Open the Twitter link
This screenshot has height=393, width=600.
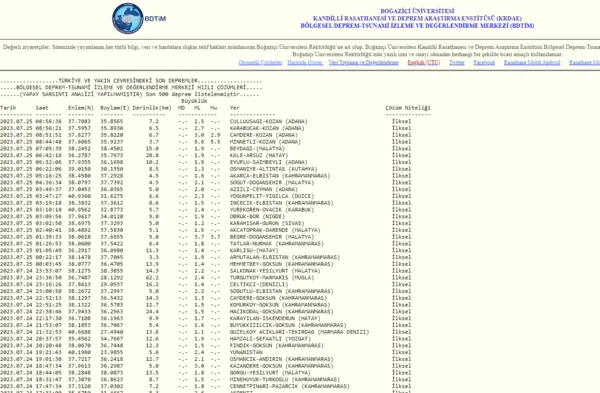(x=457, y=62)
